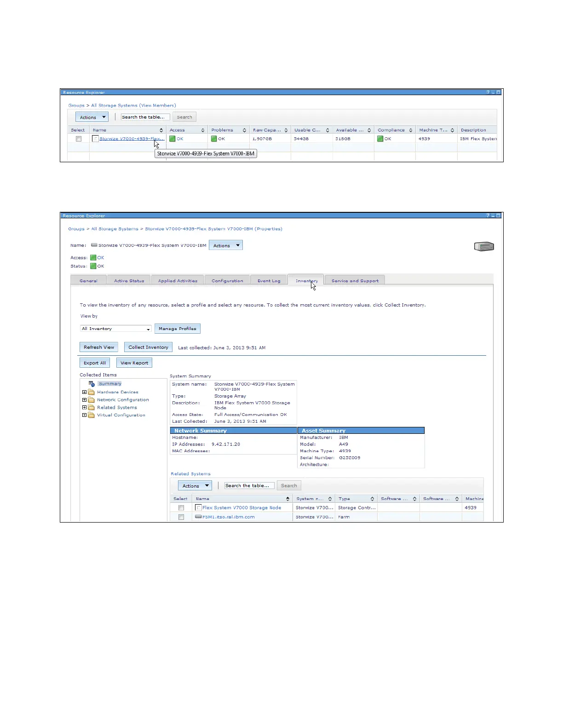Click the Search button in the upper table
Viewport: 563px width, 728px height.
(x=184, y=117)
